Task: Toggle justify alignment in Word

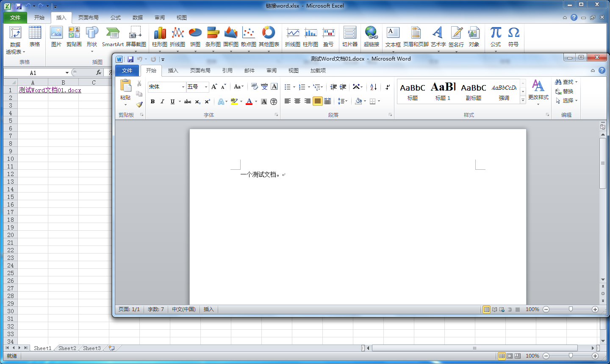Action: pos(317,101)
